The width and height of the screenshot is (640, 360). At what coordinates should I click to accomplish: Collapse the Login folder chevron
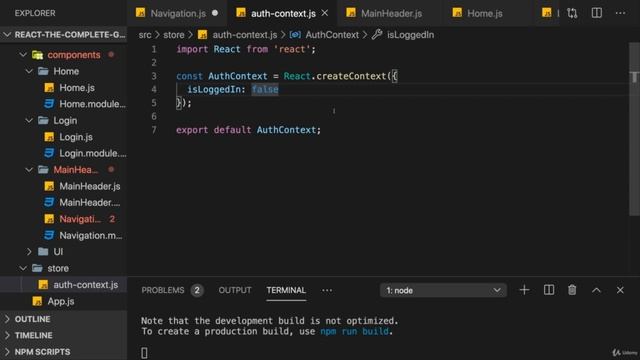(x=29, y=120)
